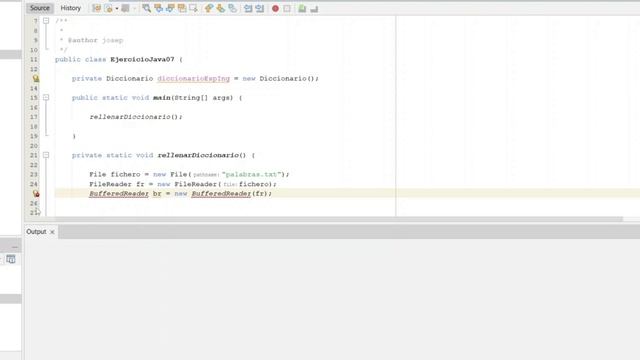
Task: Open the Forward navigation dropdown arrow
Action: pyautogui.click(x=134, y=8)
